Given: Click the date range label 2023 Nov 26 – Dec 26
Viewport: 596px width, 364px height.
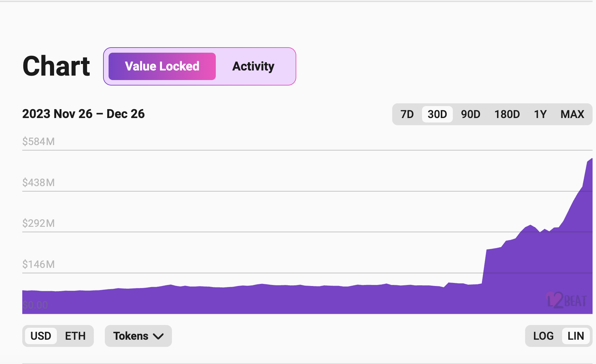Looking at the screenshot, I should click(83, 114).
